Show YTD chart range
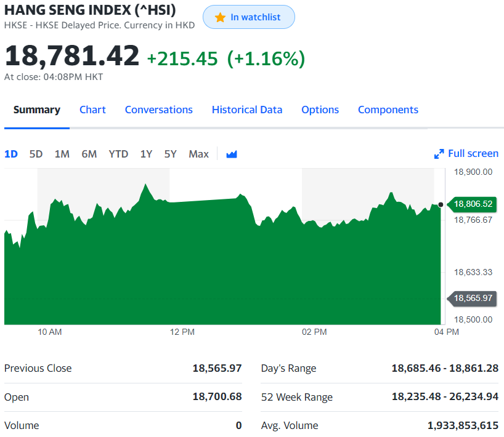Image resolution: width=504 pixels, height=437 pixels. pos(118,154)
